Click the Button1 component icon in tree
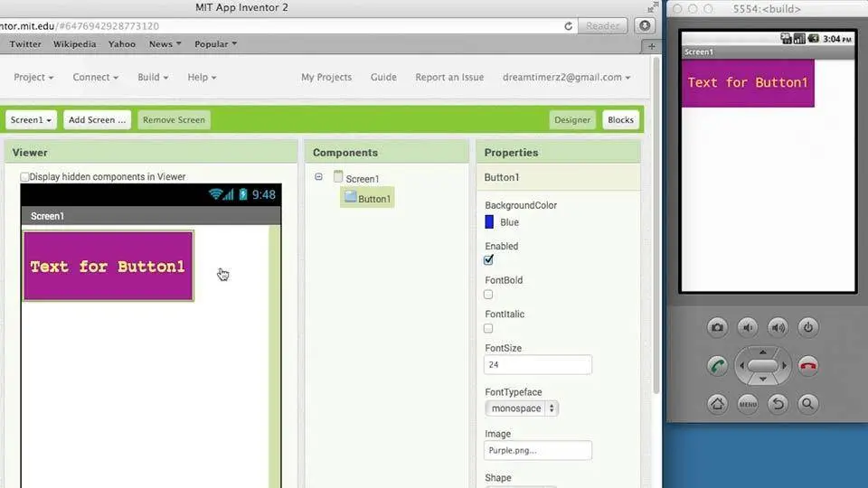 [x=350, y=196]
